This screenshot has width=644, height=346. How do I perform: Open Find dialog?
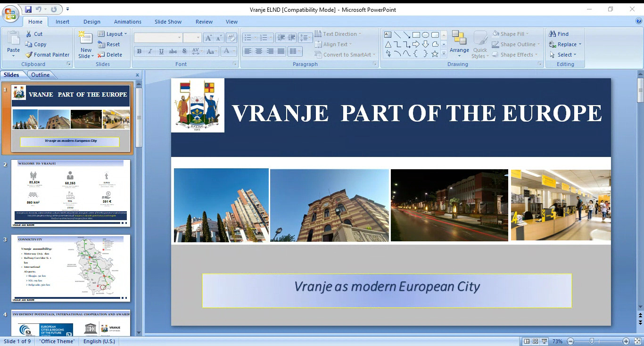tap(559, 34)
